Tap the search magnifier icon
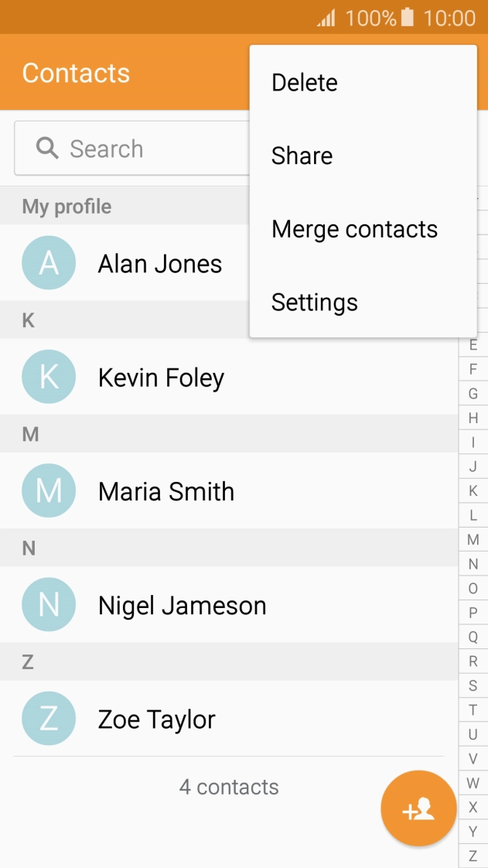Image resolution: width=488 pixels, height=868 pixels. (x=47, y=149)
